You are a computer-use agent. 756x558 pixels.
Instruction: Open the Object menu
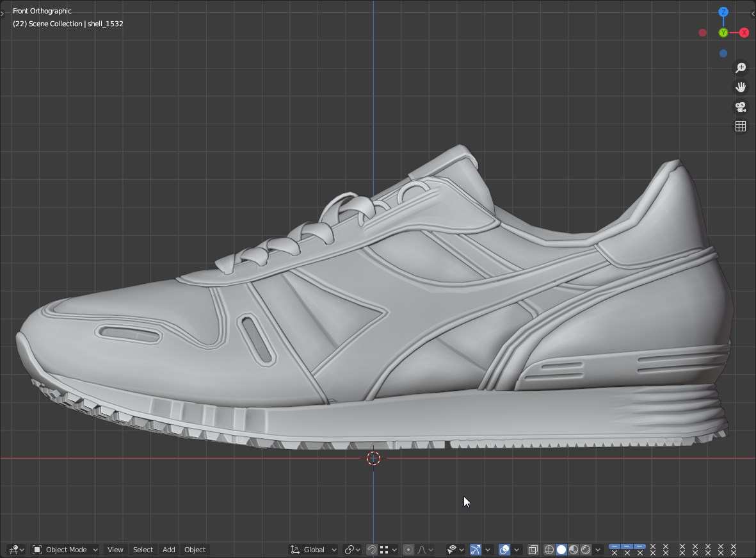tap(195, 550)
